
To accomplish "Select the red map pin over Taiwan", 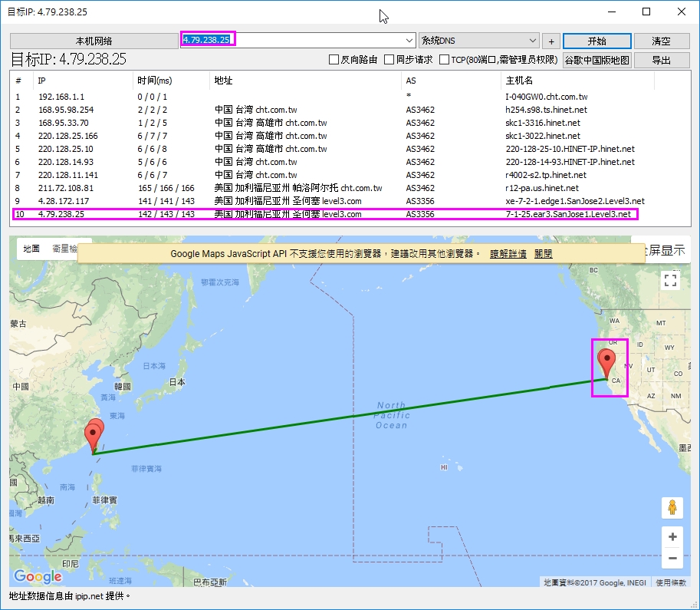I will click(93, 437).
